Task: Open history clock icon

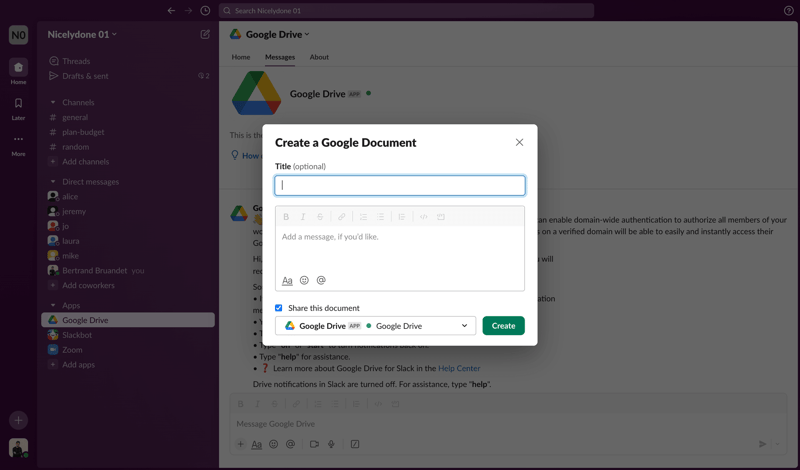Action: (205, 11)
